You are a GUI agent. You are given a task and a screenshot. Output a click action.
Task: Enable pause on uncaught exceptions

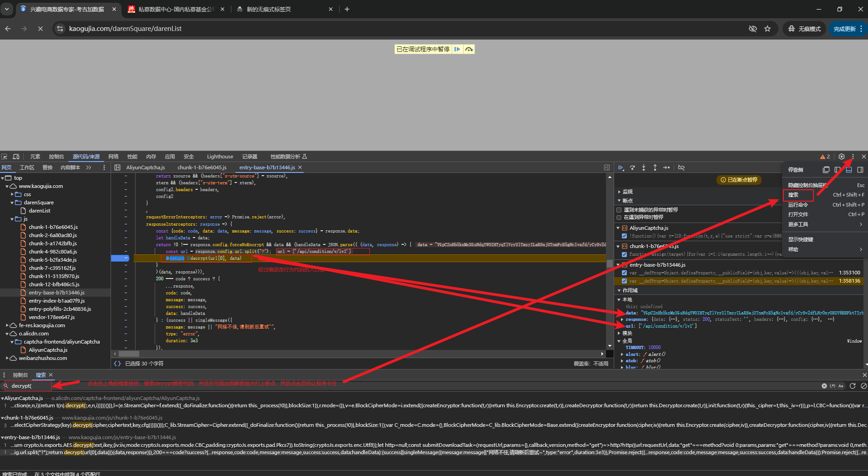point(619,210)
